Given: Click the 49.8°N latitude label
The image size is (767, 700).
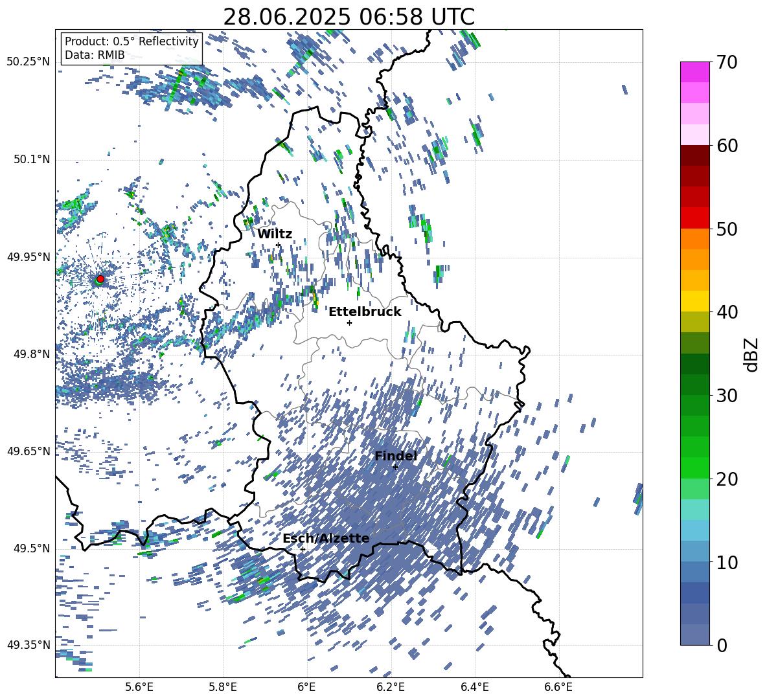Looking at the screenshot, I should pyautogui.click(x=32, y=354).
